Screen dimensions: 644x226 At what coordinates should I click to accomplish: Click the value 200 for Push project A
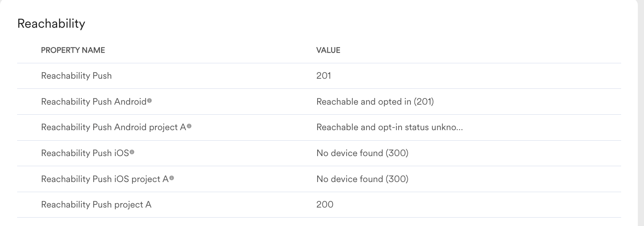pos(325,204)
